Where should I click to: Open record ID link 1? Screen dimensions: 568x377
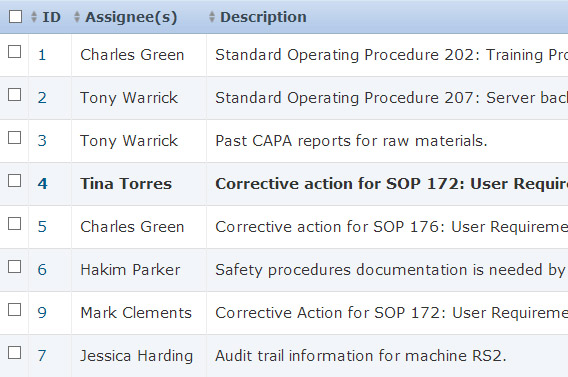(42, 55)
